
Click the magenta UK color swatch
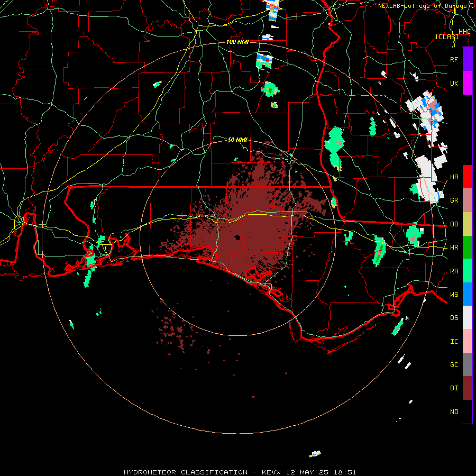tap(467, 83)
